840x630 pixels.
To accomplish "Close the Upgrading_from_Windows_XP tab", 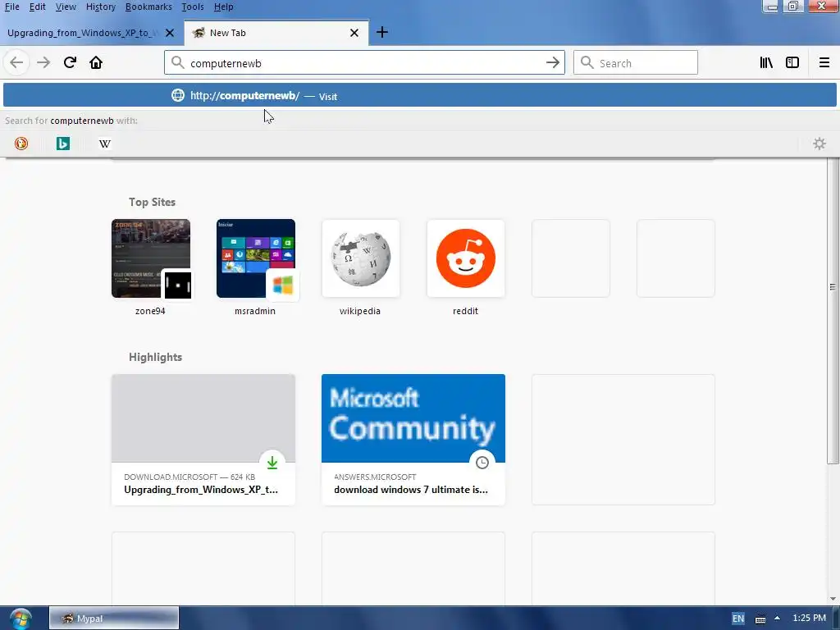I will [x=170, y=33].
